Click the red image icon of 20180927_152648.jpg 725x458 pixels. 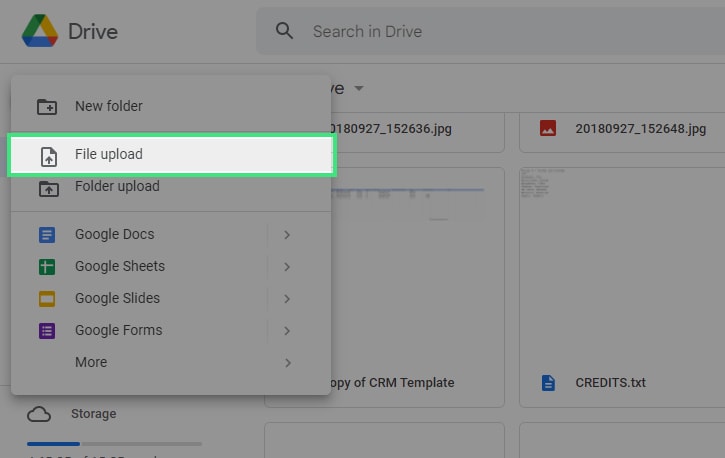(x=548, y=128)
